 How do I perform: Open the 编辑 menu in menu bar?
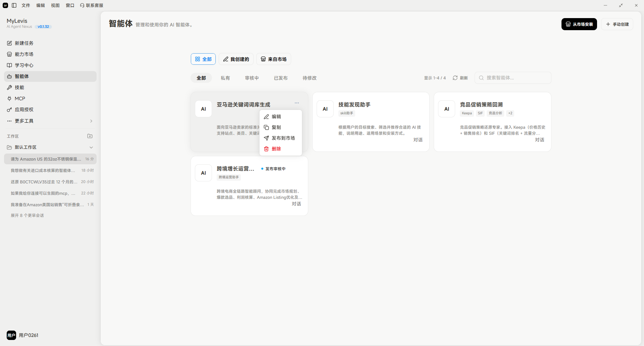[x=41, y=5]
